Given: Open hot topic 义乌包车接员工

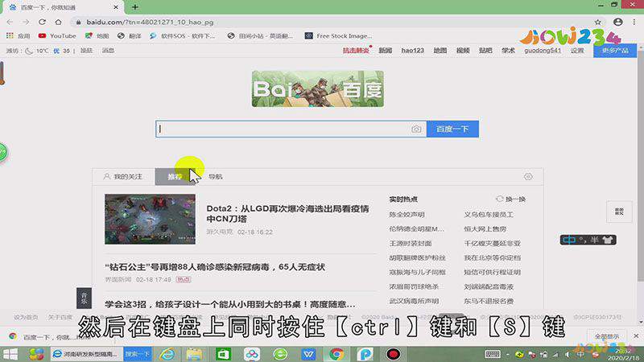Looking at the screenshot, I should click(x=489, y=214).
